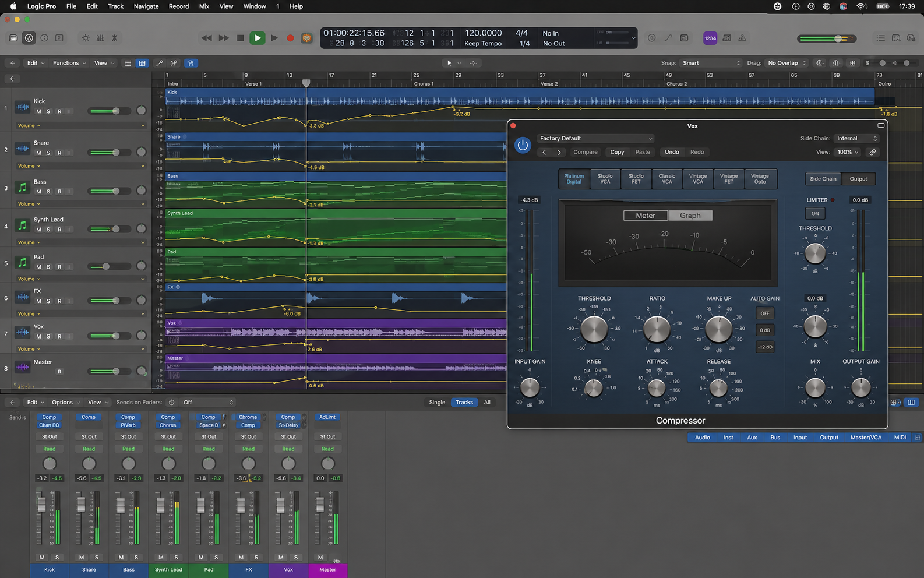Click the Chorus 1 marker in ruler
The width and height of the screenshot is (924, 578).
click(424, 84)
